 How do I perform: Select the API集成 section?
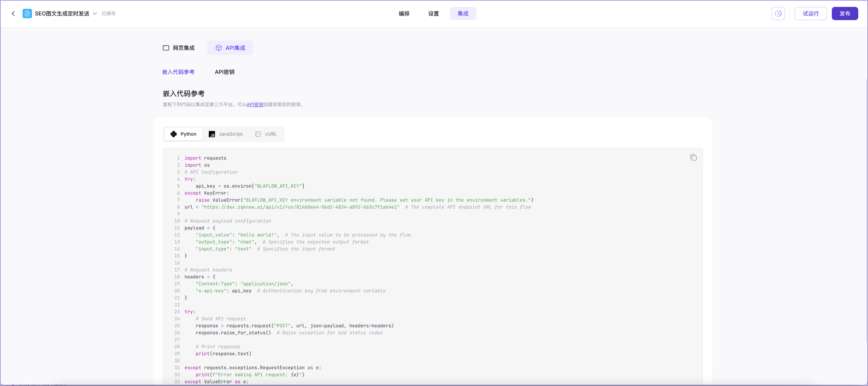pyautogui.click(x=230, y=48)
